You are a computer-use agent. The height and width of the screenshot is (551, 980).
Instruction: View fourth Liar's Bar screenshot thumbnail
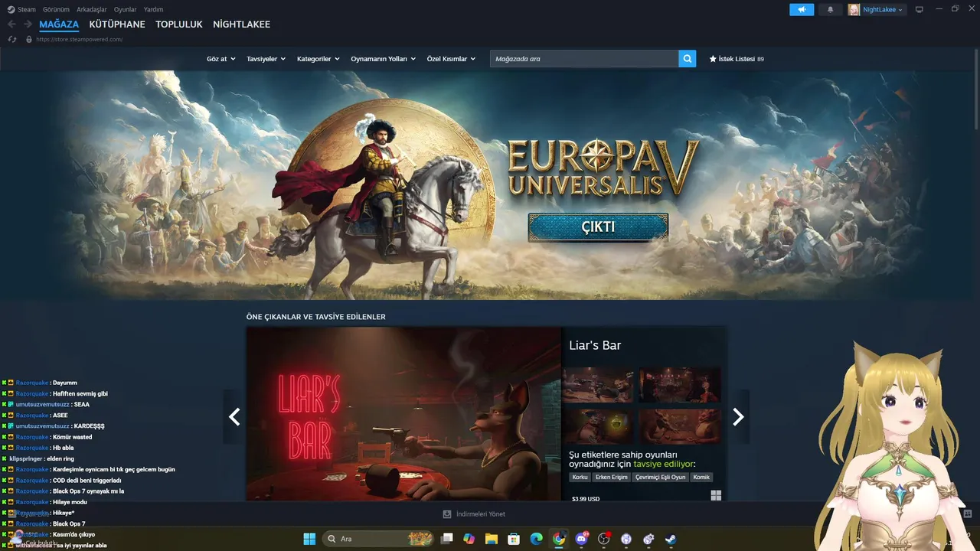tap(680, 427)
